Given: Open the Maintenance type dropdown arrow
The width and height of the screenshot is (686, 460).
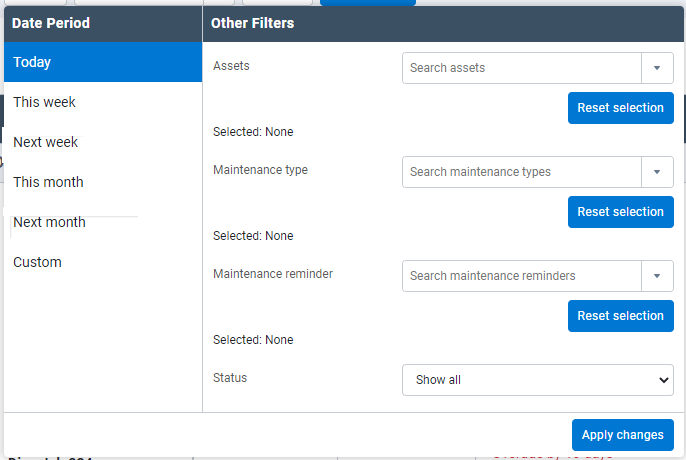Looking at the screenshot, I should point(657,172).
